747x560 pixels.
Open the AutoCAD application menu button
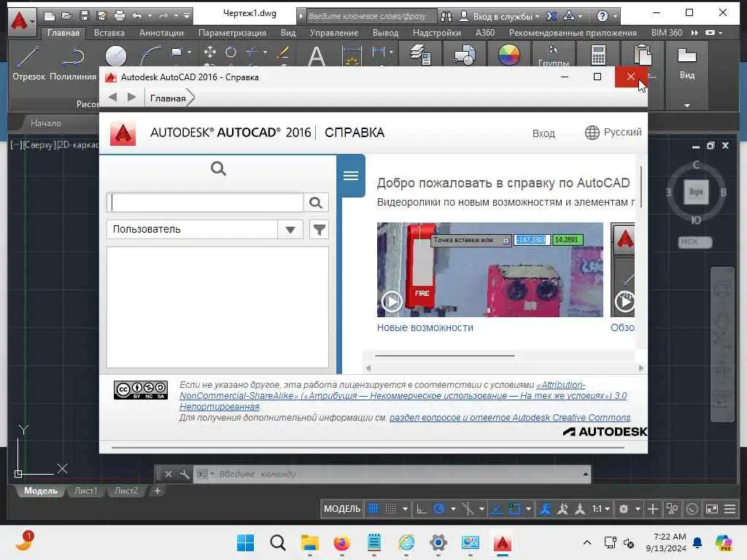22,22
